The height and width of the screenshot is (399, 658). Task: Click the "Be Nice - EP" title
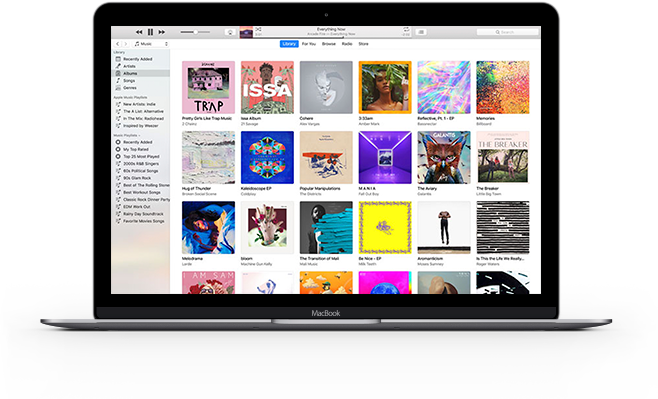pyautogui.click(x=370, y=259)
